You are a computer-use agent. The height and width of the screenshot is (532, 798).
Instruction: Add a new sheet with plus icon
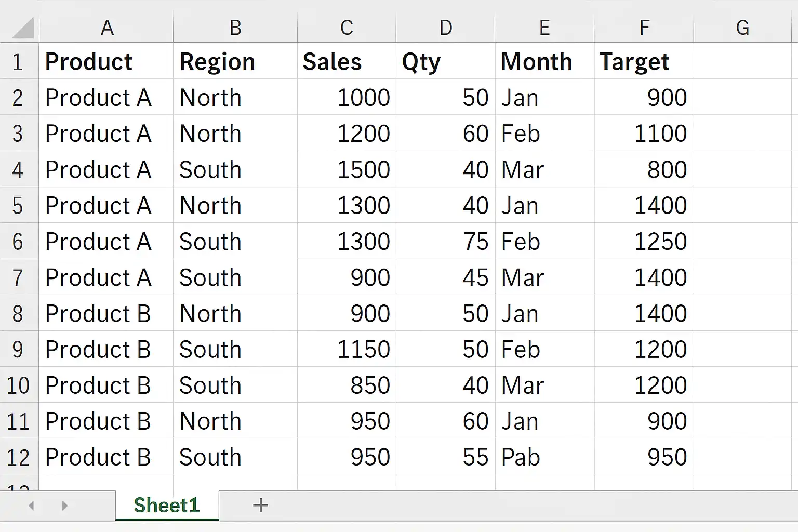(x=260, y=506)
